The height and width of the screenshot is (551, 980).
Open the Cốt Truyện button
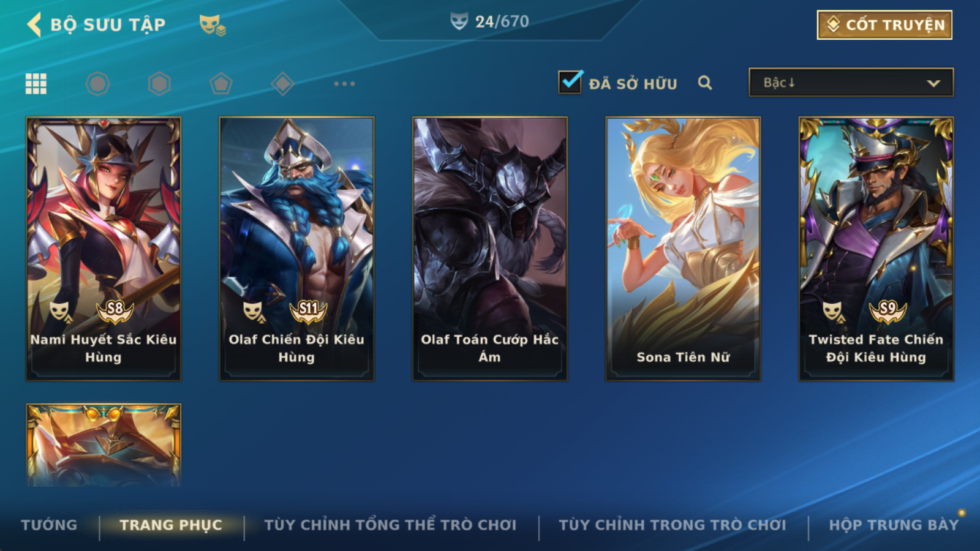(x=884, y=25)
